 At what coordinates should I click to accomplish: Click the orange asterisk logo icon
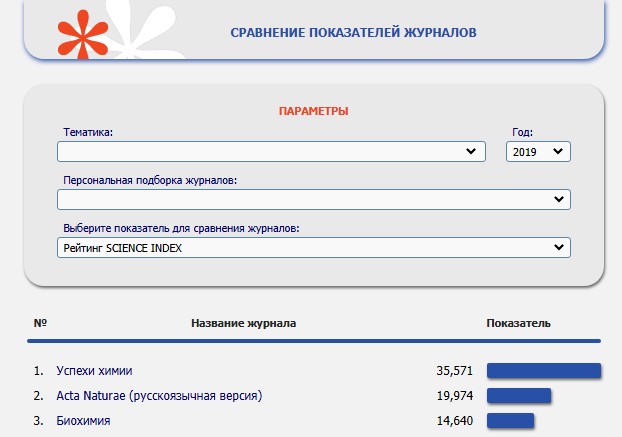pyautogui.click(x=83, y=34)
